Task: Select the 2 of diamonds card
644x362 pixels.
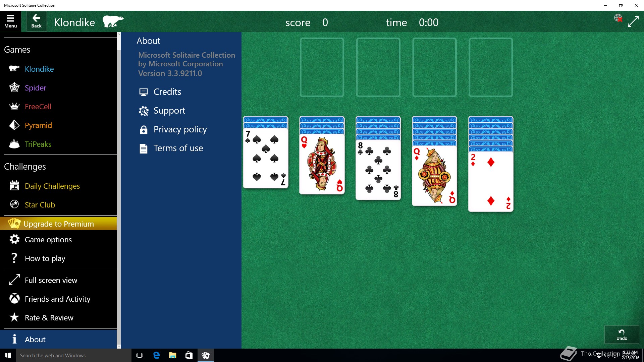Action: (x=491, y=181)
